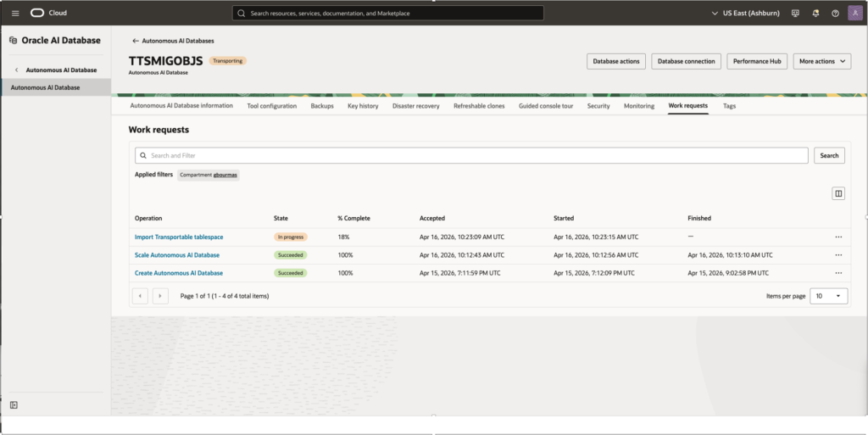Expand the More actions dropdown
The height and width of the screenshot is (435, 868).
822,61
